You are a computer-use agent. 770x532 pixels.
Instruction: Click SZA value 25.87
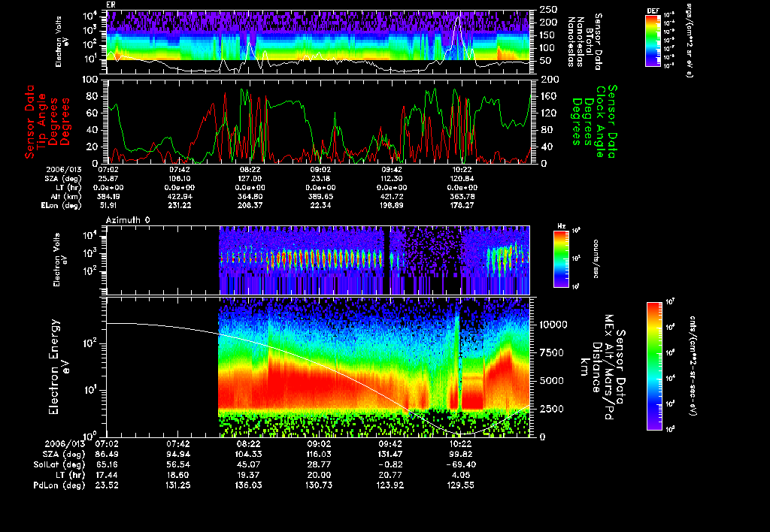[x=108, y=179]
